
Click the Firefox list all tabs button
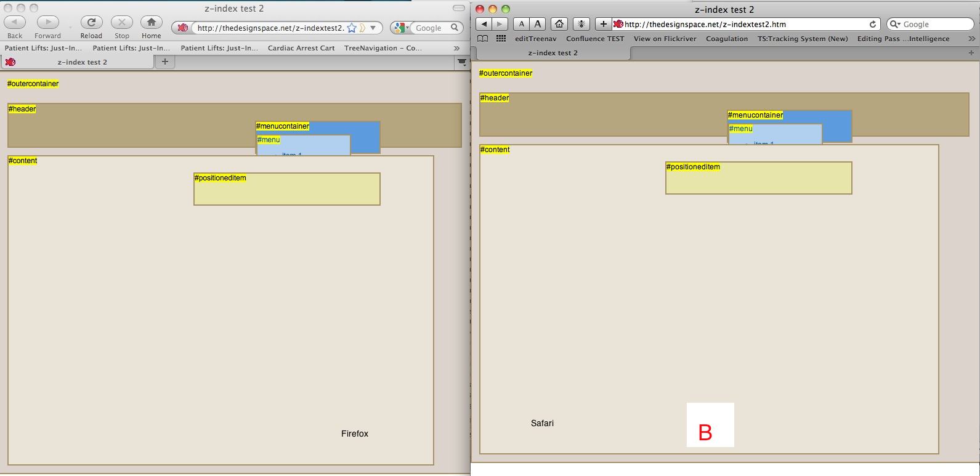coord(462,62)
